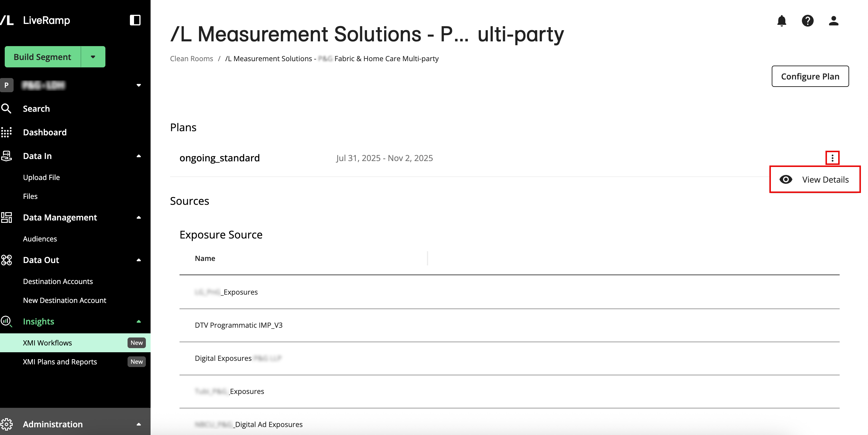This screenshot has width=868, height=435.
Task: Click the Configure Plan button
Action: [810, 77]
